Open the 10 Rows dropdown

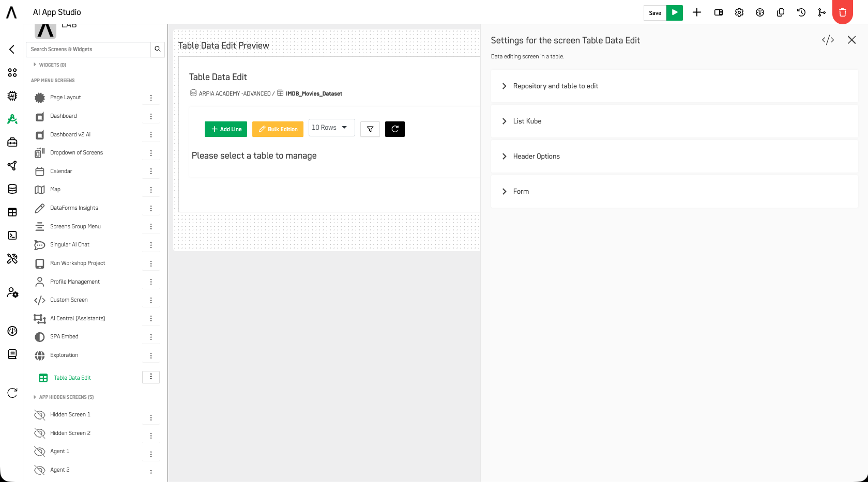tap(331, 128)
